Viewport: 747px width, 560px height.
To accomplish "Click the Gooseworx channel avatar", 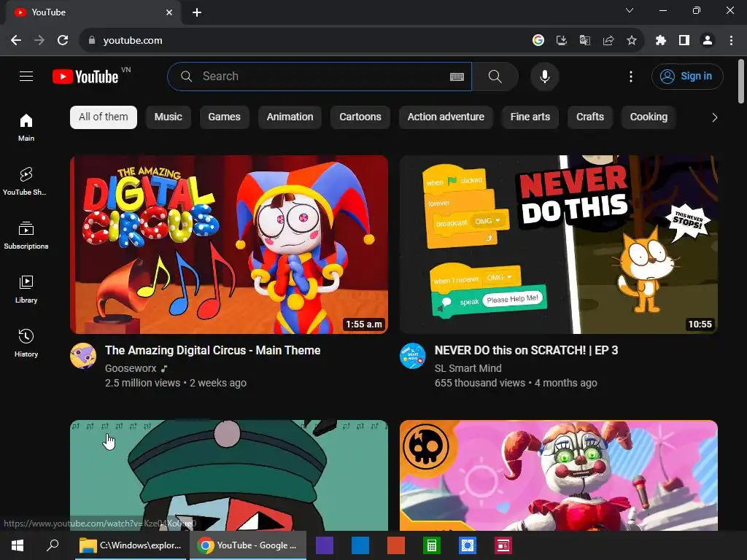I will pos(83,356).
